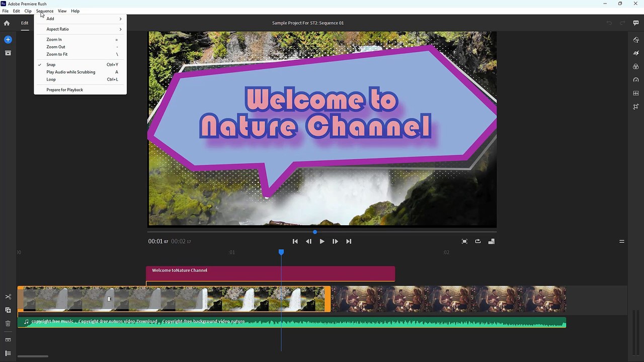The width and height of the screenshot is (644, 362).
Task: Click the Duplicate clip icon
Action: point(8,310)
